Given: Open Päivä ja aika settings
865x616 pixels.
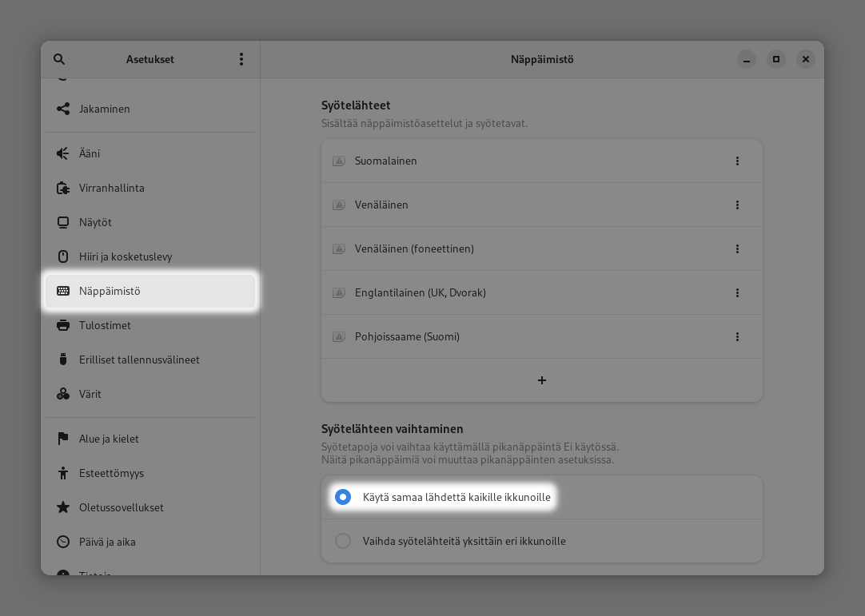Looking at the screenshot, I should click(107, 542).
